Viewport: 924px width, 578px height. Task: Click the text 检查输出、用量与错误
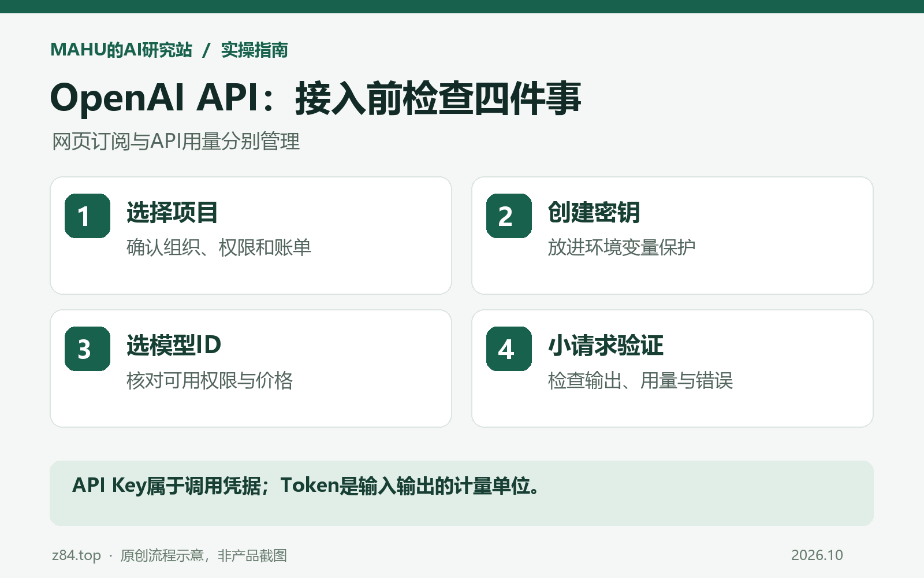[640, 380]
